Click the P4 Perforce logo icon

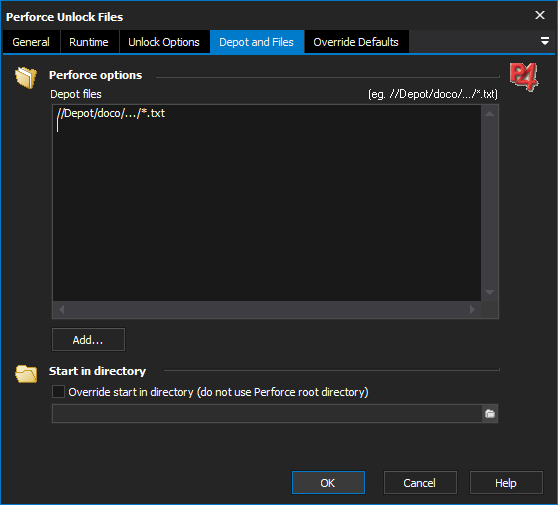[523, 77]
